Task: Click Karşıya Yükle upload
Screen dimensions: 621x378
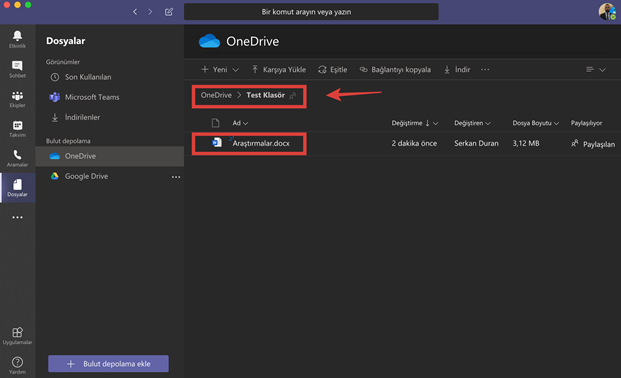Action: pos(279,70)
